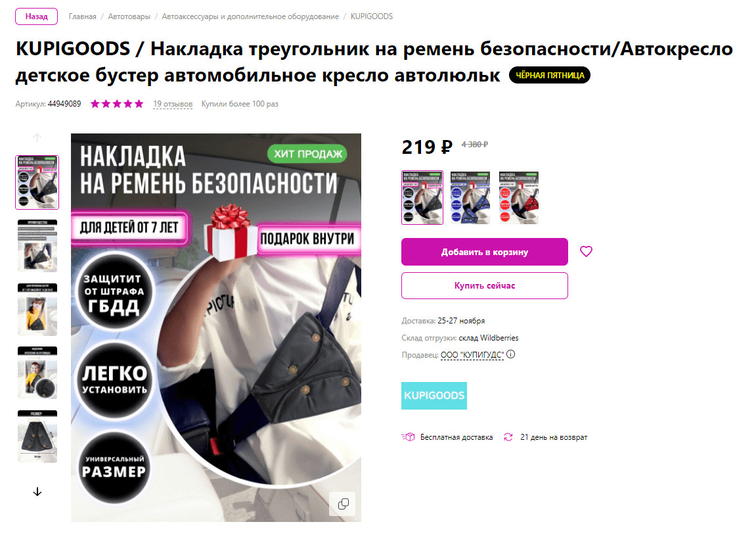Add item to favorites with heart icon
The height and width of the screenshot is (545, 756).
[x=586, y=252]
